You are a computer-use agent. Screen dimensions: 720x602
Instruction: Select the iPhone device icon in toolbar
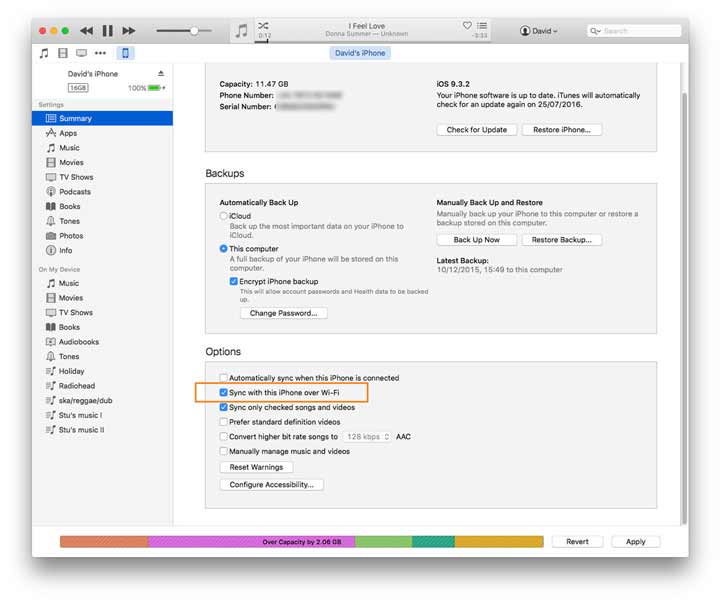click(125, 53)
